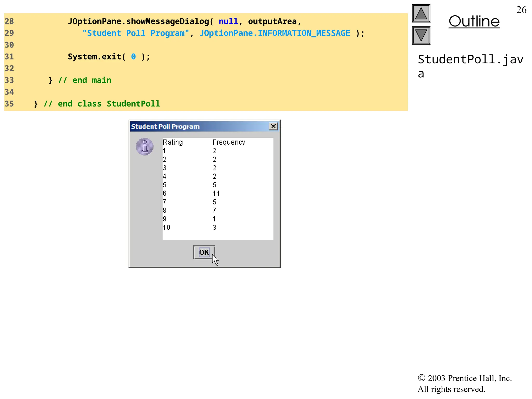Screen dimensions: 532x399
Task: Click the Rating column header text
Action: click(173, 142)
